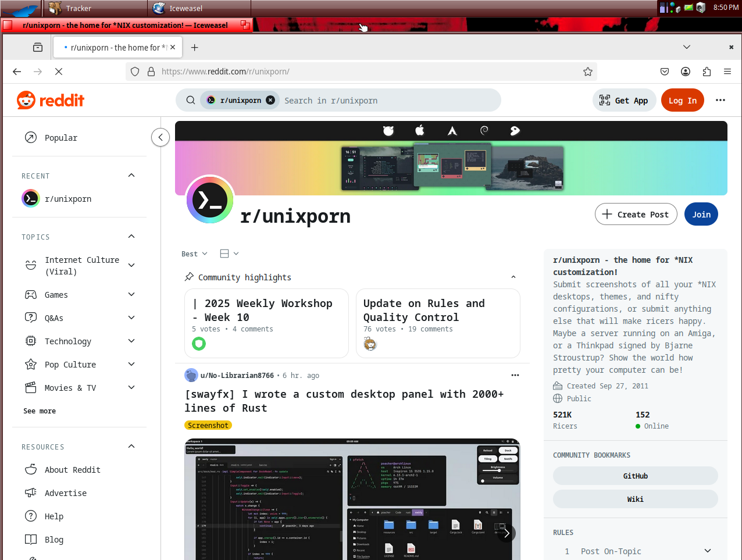Open the GitHub community bookmark
Image resolution: width=742 pixels, height=560 pixels.
tap(635, 476)
